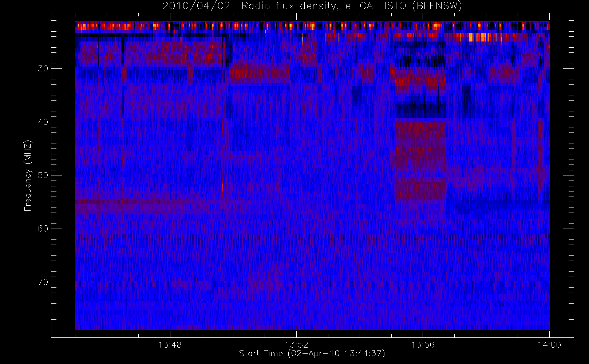589x364 pixels.
Task: Click the '40' frequency tick label
Action: [43, 122]
